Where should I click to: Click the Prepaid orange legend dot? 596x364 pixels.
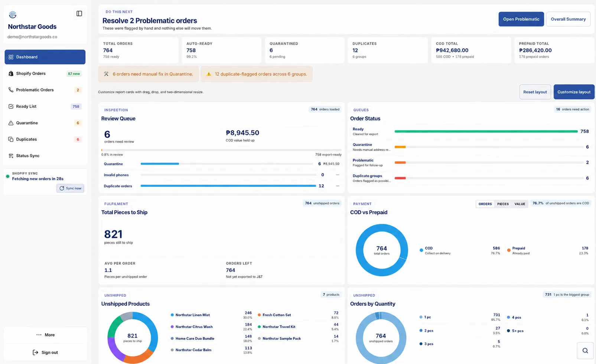509,250
